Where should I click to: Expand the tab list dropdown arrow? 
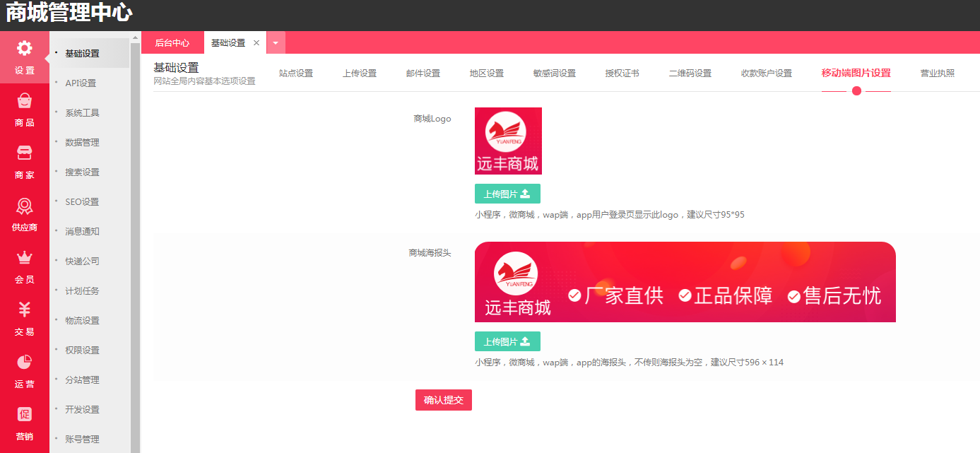(x=276, y=42)
